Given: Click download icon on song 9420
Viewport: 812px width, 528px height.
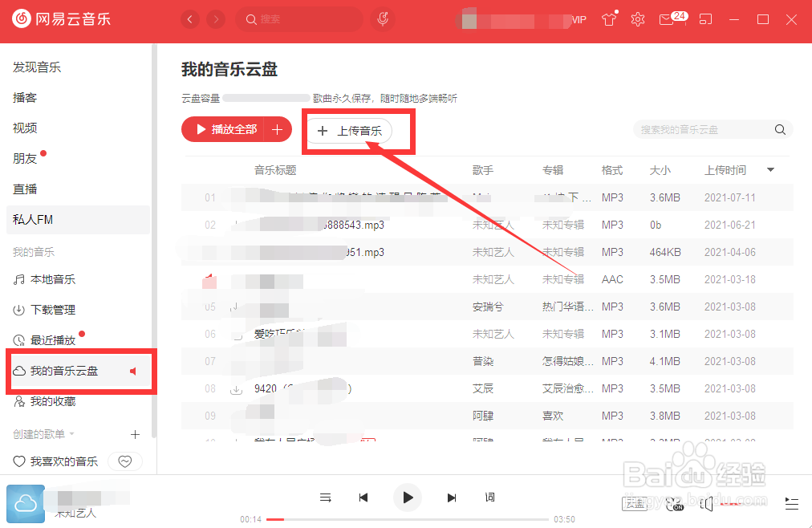Looking at the screenshot, I should click(236, 389).
